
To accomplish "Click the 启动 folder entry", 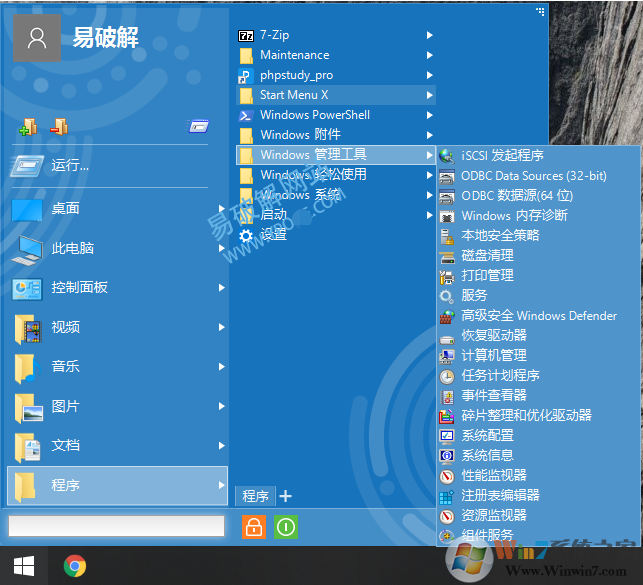I will tap(336, 215).
